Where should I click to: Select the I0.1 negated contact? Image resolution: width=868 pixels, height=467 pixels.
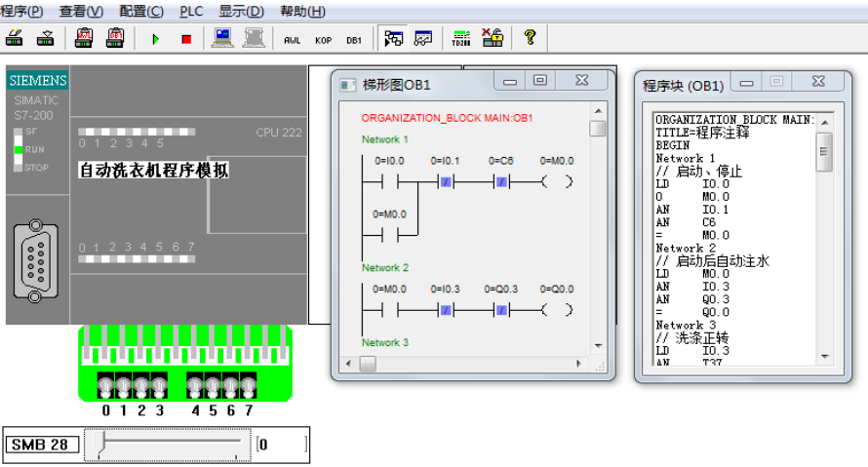(446, 181)
